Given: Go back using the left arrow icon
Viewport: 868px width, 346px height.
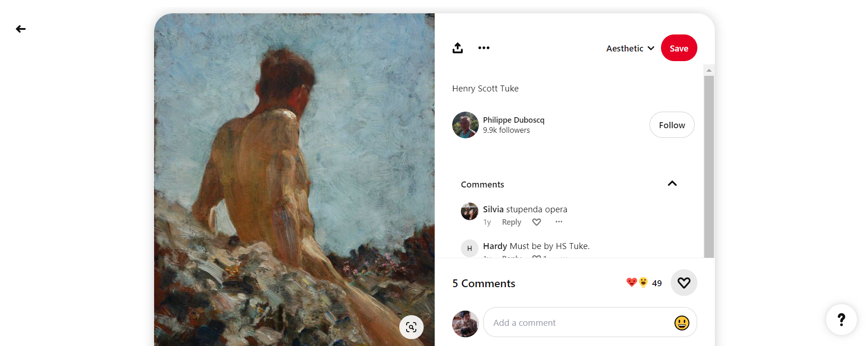Looking at the screenshot, I should click(x=21, y=29).
